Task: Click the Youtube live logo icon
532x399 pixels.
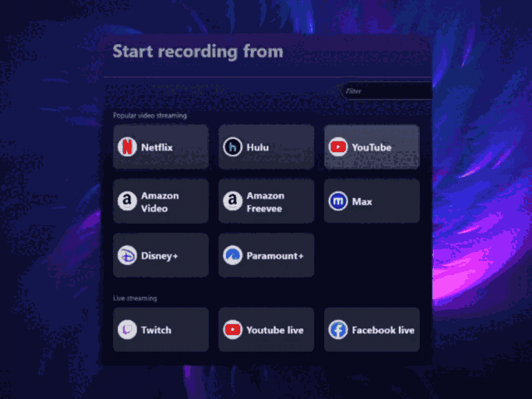Action: [233, 329]
